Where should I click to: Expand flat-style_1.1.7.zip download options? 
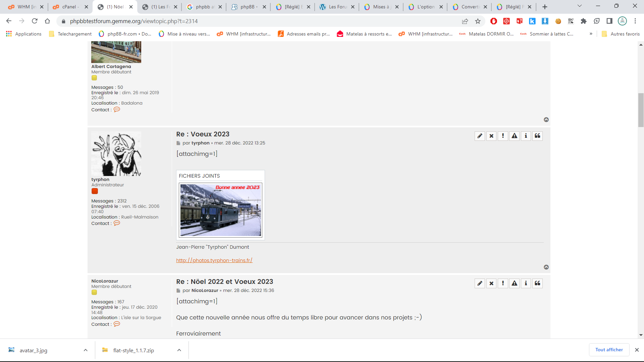[179, 350]
